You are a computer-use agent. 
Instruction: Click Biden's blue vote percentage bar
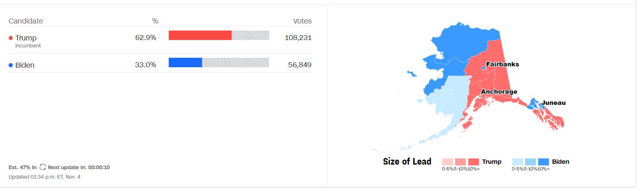[185, 62]
